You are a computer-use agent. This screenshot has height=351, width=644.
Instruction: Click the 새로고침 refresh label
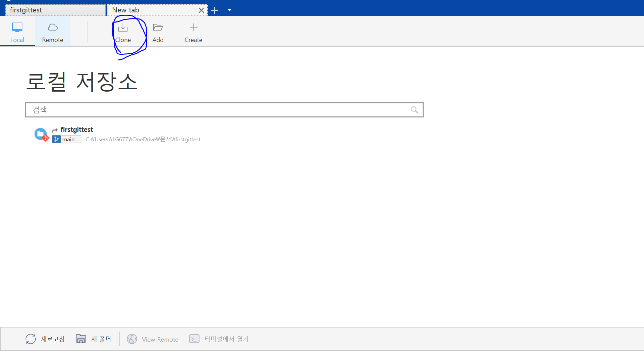[53, 339]
